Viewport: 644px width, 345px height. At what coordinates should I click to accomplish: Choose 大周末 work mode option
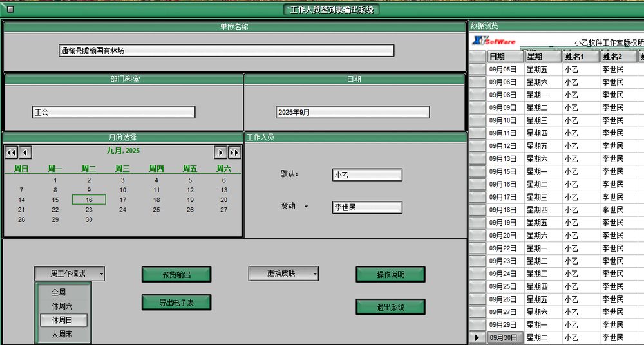click(62, 334)
